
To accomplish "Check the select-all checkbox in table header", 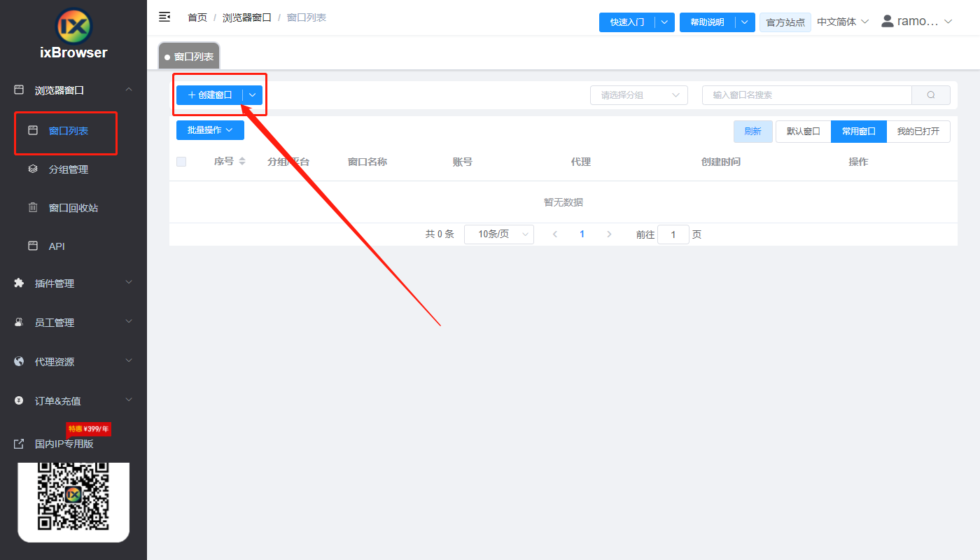I will pyautogui.click(x=181, y=161).
